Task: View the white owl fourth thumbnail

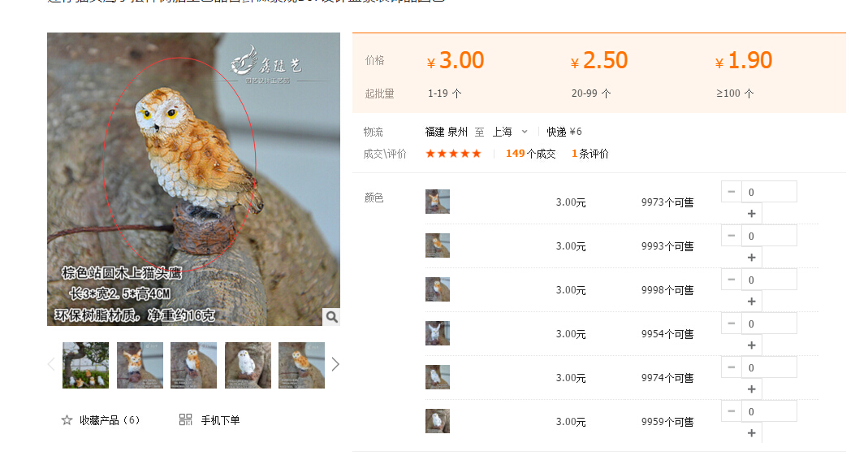Action: coord(248,365)
